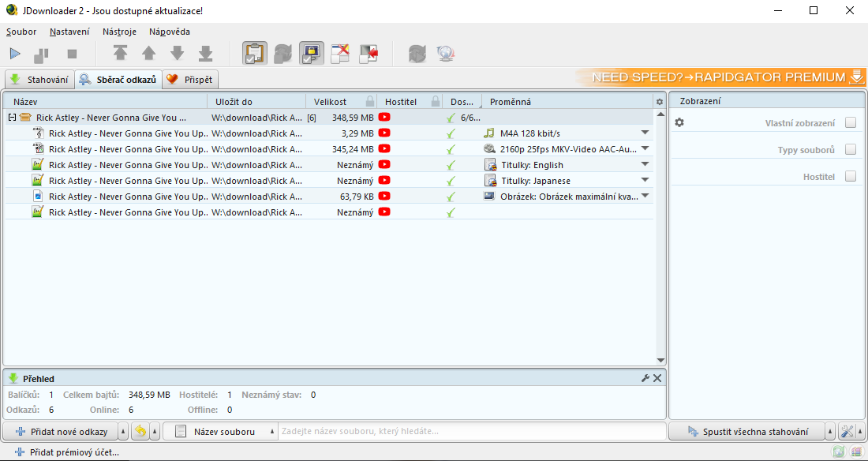Click the move to top arrow icon
This screenshot has height=461, width=868.
(x=120, y=54)
